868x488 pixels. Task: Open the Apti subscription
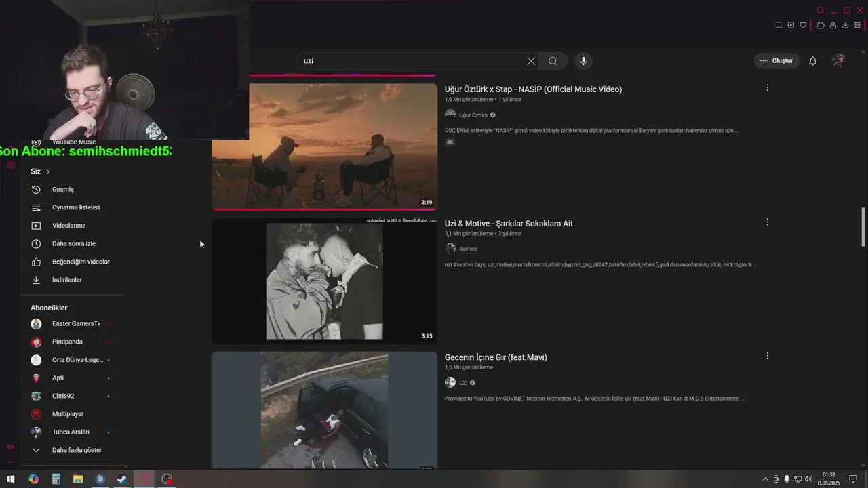coord(71,378)
